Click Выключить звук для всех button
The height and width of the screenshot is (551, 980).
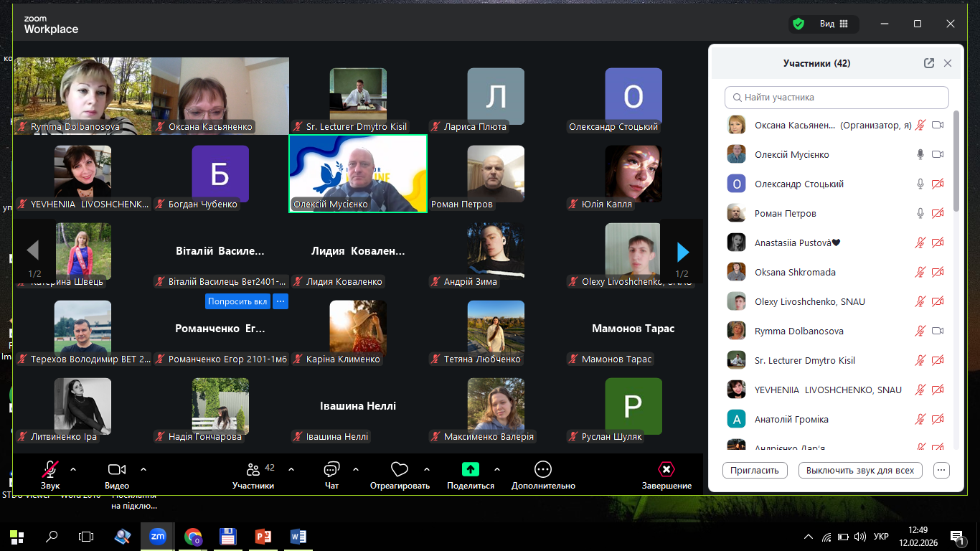coord(859,471)
